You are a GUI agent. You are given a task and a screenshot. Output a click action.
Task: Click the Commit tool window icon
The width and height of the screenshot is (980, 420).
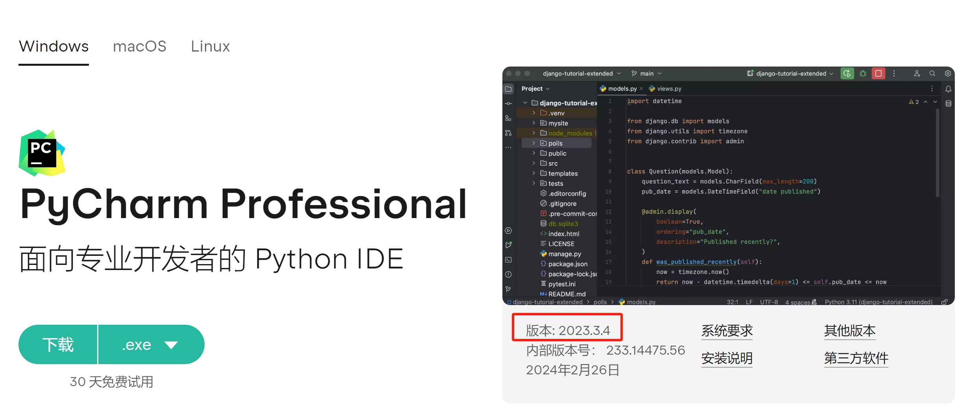pyautogui.click(x=508, y=104)
